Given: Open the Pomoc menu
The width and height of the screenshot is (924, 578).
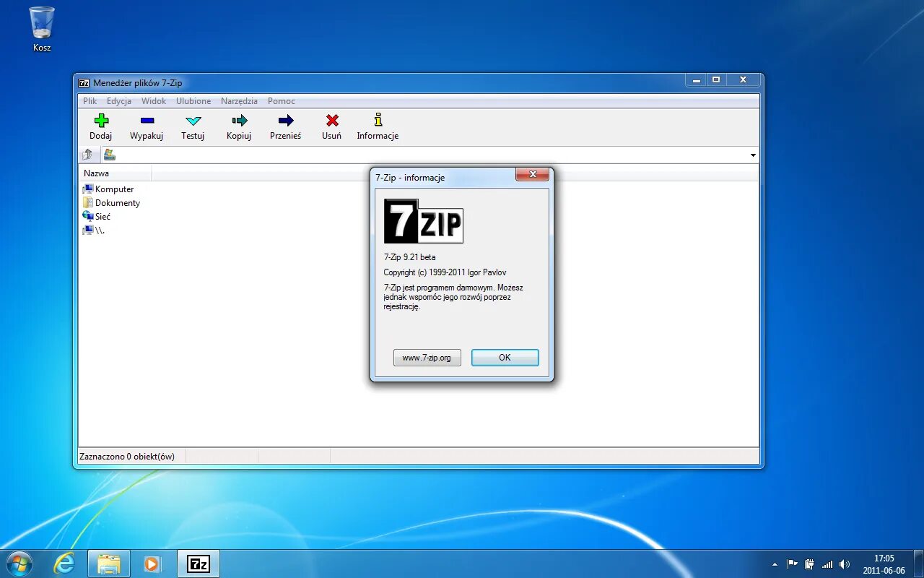Looking at the screenshot, I should (x=282, y=101).
